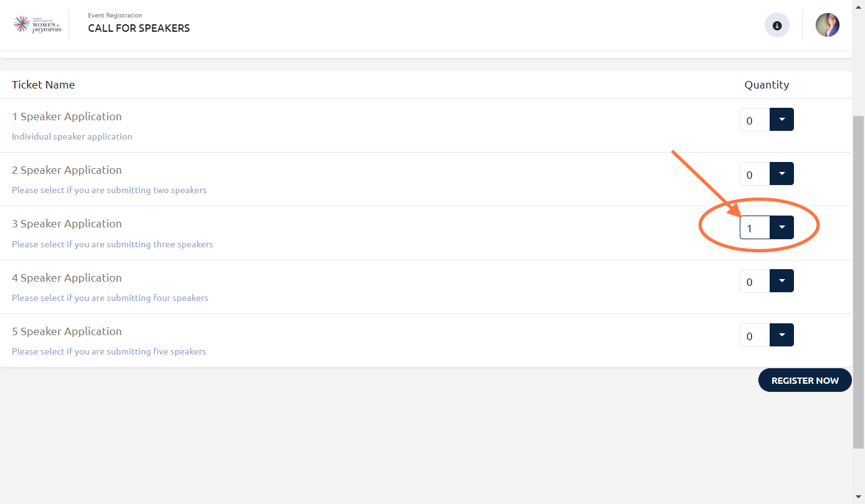Click the '3 Speaker Application' ticket name
Viewport: 865px width, 504px height.
67,224
